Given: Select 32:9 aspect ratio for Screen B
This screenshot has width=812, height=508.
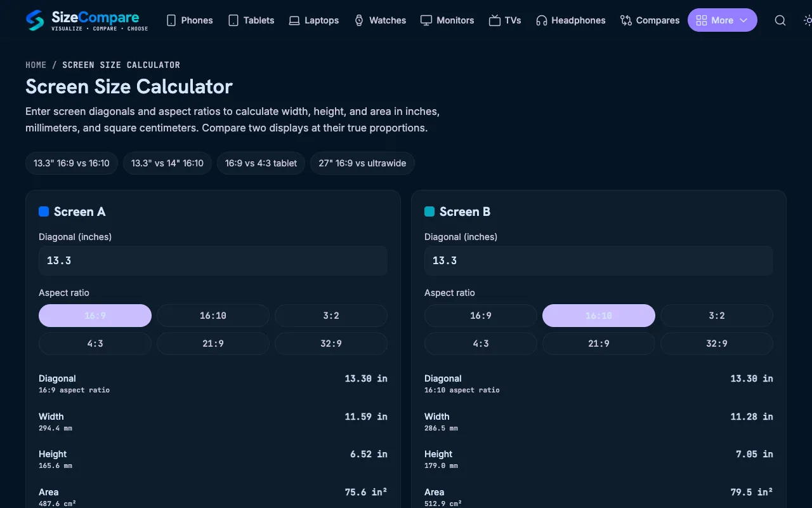Looking at the screenshot, I should click(x=717, y=344).
